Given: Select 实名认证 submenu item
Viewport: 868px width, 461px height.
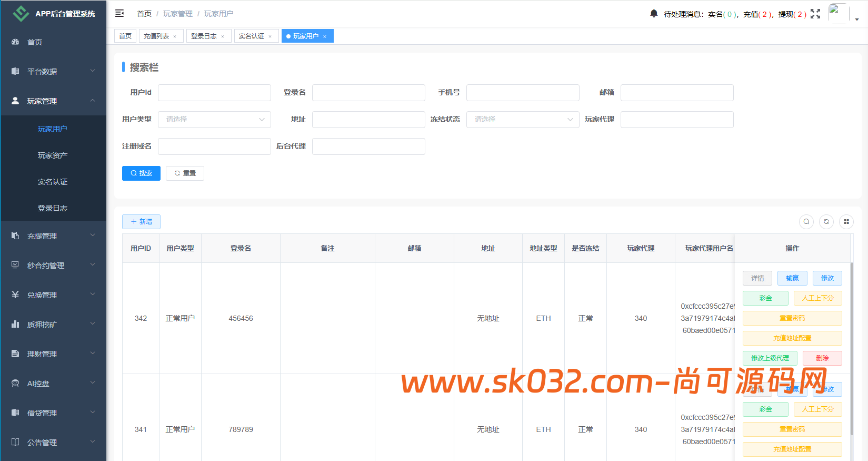Looking at the screenshot, I should tap(53, 182).
